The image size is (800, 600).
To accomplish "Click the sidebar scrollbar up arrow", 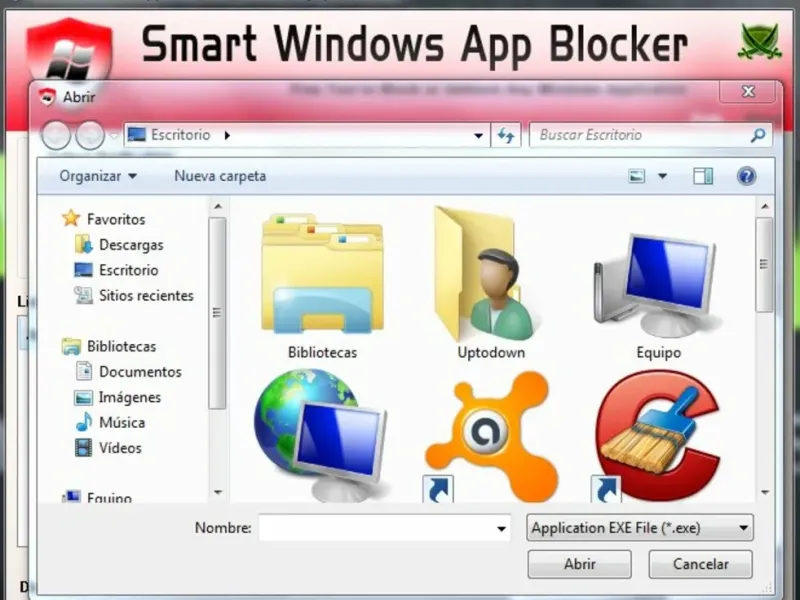I will [x=218, y=207].
